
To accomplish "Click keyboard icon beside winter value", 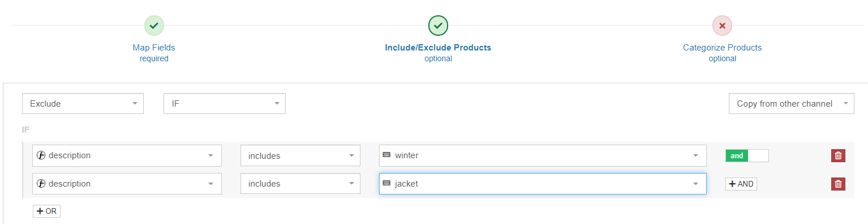I will tap(386, 155).
